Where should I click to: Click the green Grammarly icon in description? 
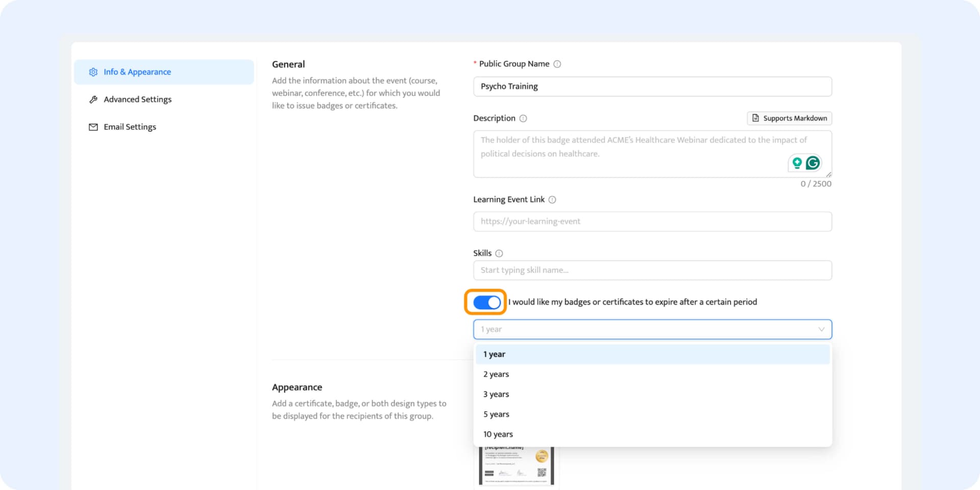[813, 163]
